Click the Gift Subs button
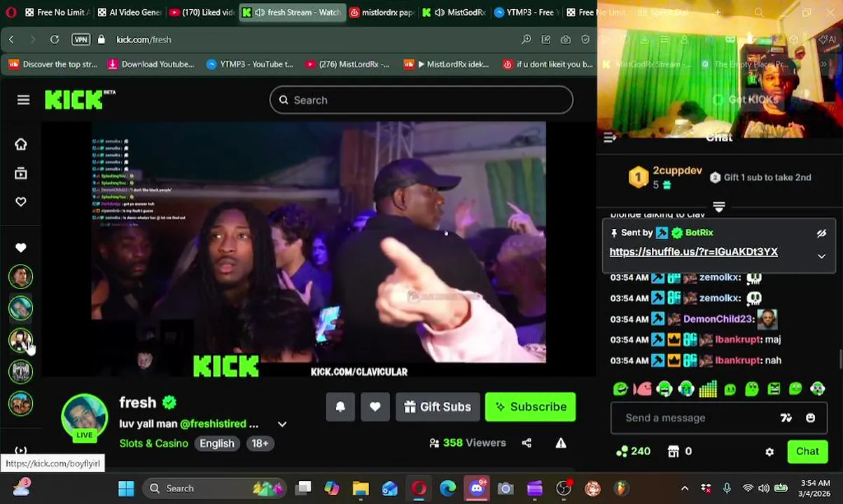This screenshot has width=843, height=504. (438, 407)
